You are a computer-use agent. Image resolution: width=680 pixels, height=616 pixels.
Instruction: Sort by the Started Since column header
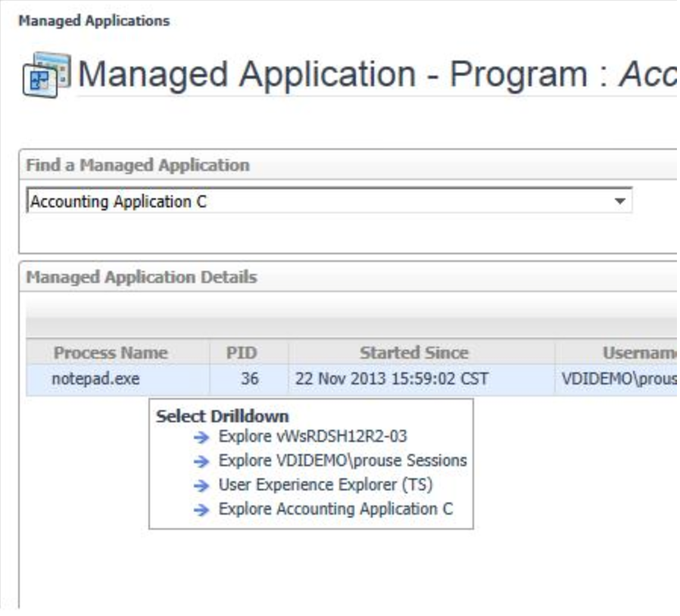[413, 353]
